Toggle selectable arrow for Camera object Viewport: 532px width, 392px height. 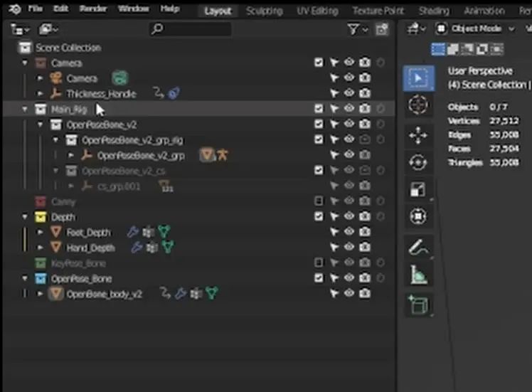pos(334,78)
